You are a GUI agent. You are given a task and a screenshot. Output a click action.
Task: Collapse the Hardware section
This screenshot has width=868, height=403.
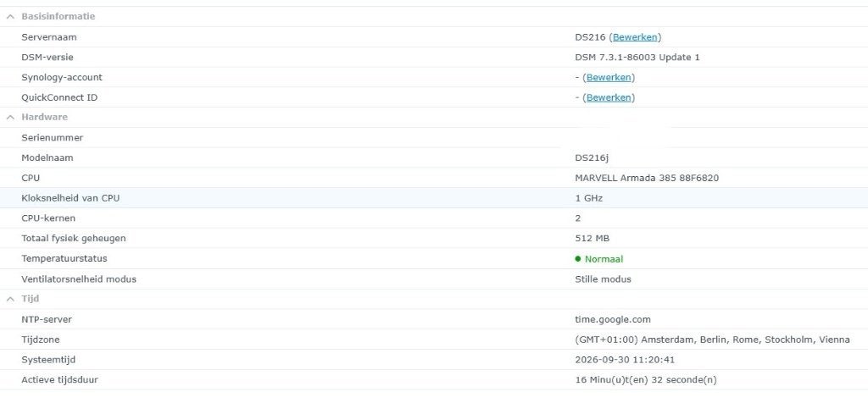pyautogui.click(x=10, y=117)
